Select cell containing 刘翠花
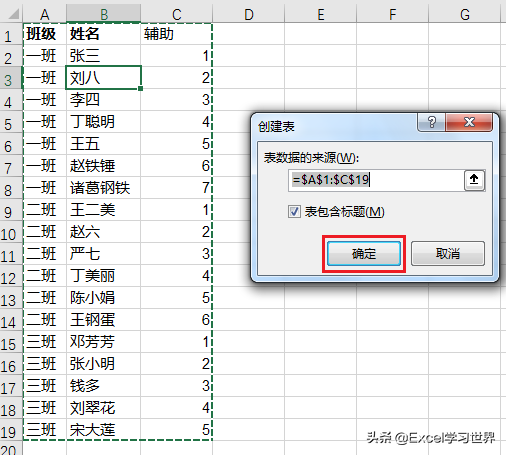The height and width of the screenshot is (455, 506). click(104, 408)
